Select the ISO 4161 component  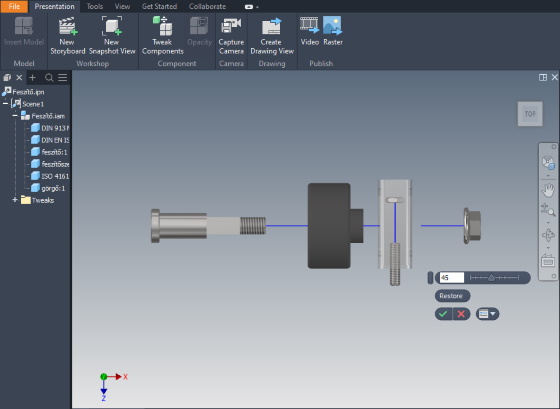[x=50, y=176]
